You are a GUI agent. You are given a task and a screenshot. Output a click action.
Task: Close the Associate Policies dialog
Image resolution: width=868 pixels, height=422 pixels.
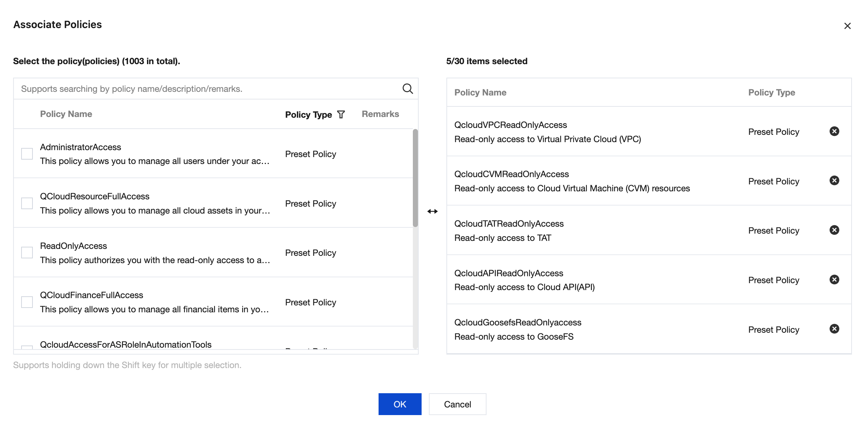[x=847, y=26]
